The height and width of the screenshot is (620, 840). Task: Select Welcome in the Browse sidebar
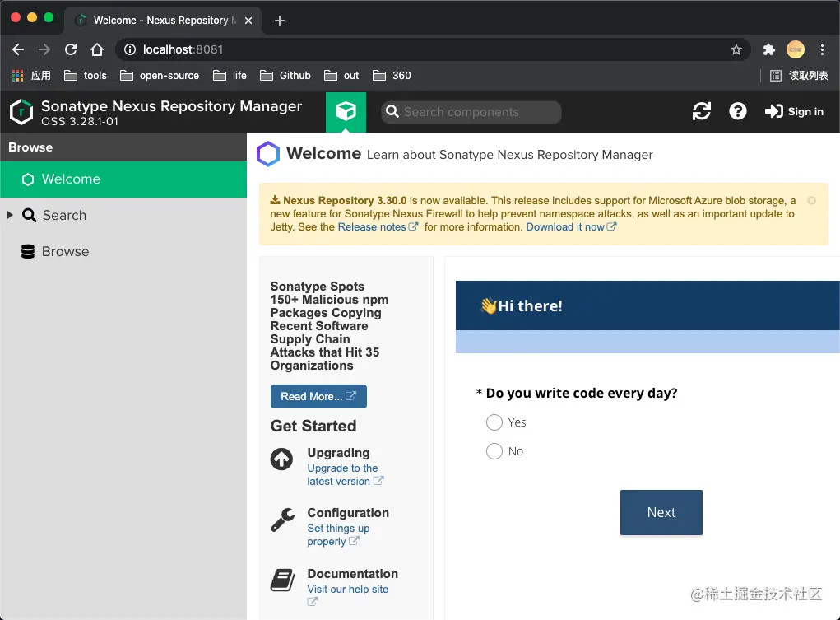(x=123, y=179)
